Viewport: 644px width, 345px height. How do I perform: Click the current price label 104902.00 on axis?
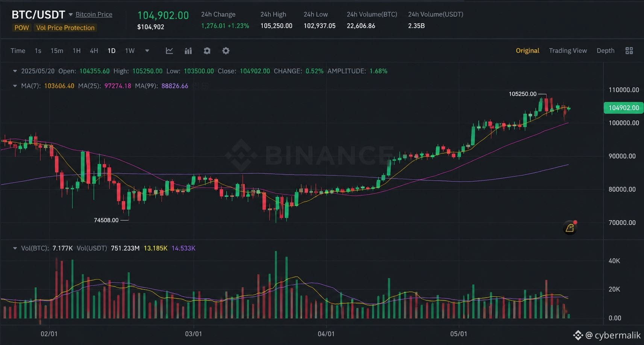pos(624,108)
